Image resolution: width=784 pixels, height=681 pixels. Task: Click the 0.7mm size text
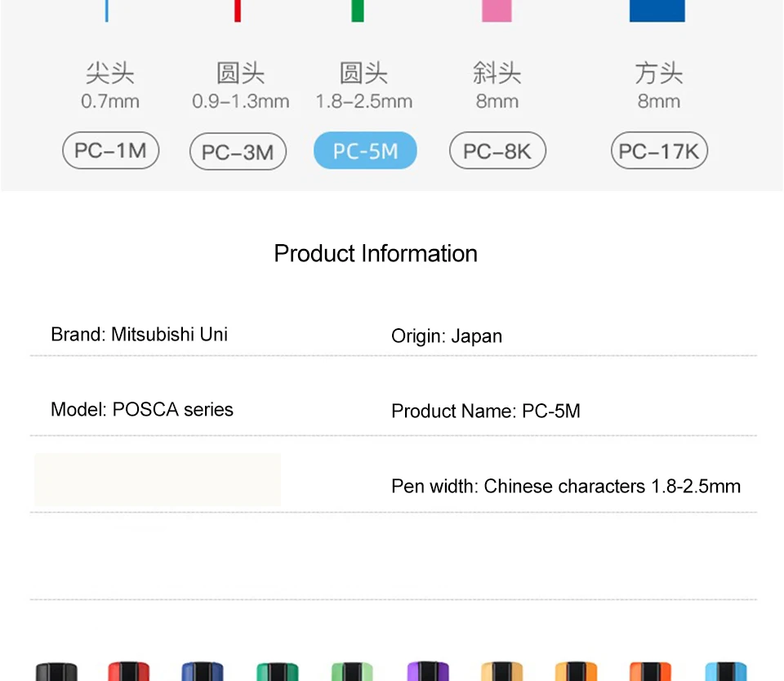[110, 101]
